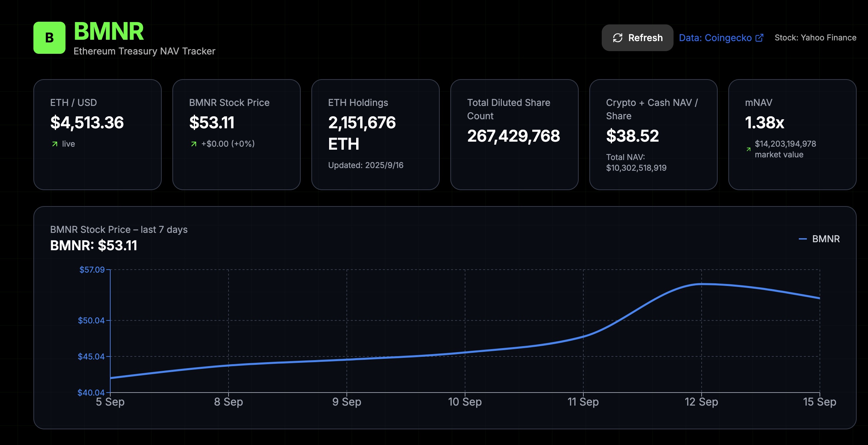Click the Crypto + Cash NAV / Share card

653,134
